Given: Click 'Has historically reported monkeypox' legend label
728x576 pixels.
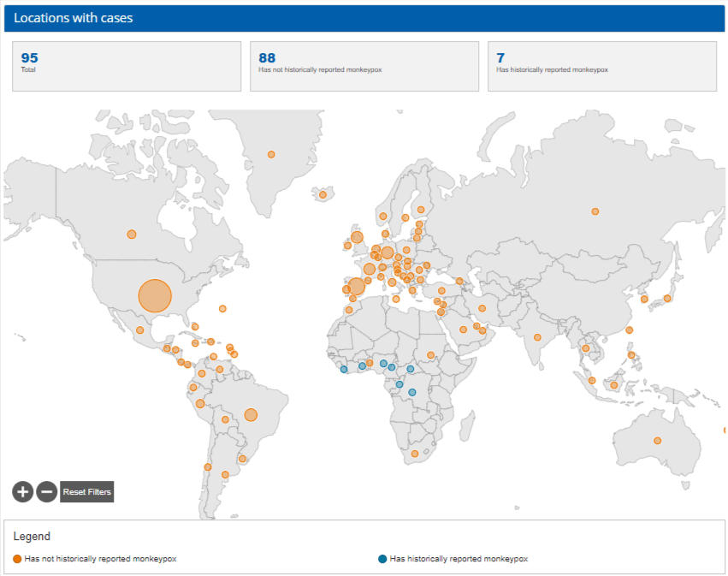Looking at the screenshot, I should click(x=459, y=559).
